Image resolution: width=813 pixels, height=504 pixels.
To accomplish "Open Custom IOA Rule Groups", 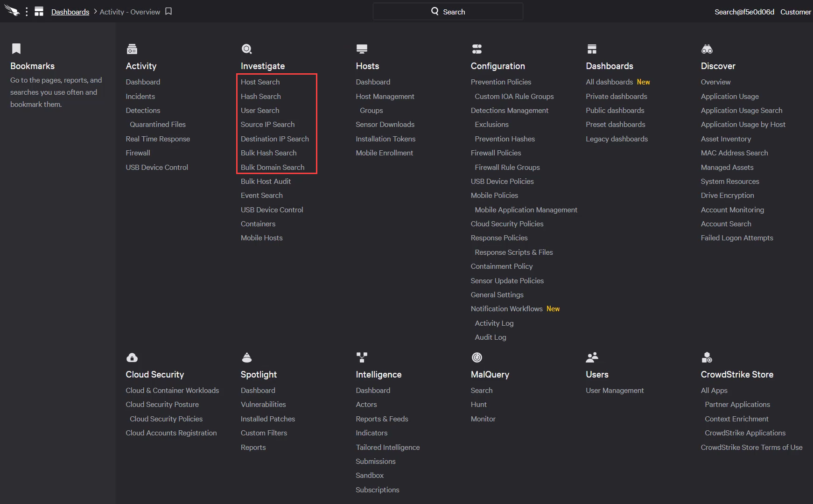I will [514, 96].
